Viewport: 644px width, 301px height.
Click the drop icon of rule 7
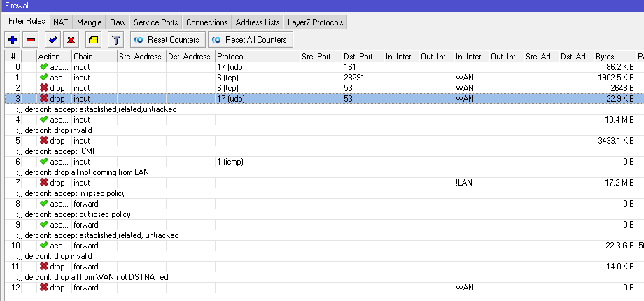44,182
